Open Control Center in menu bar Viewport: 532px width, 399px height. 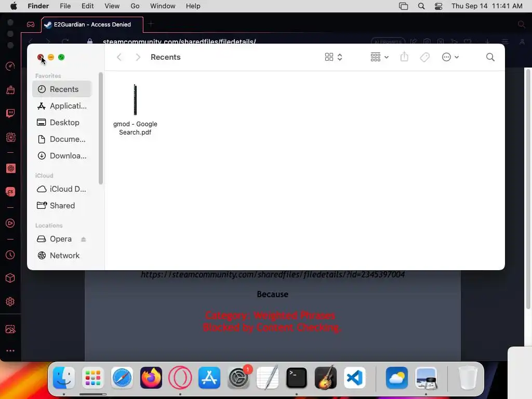(438, 6)
